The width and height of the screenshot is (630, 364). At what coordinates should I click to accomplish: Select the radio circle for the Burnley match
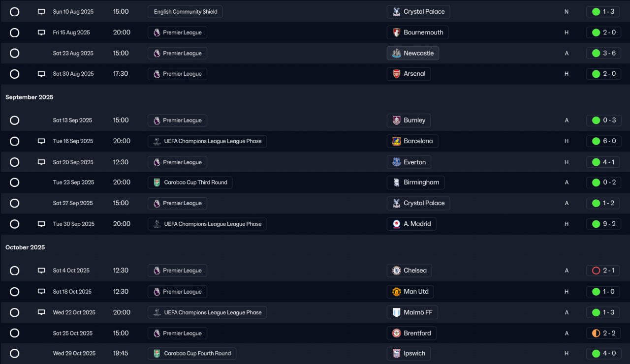(x=15, y=121)
